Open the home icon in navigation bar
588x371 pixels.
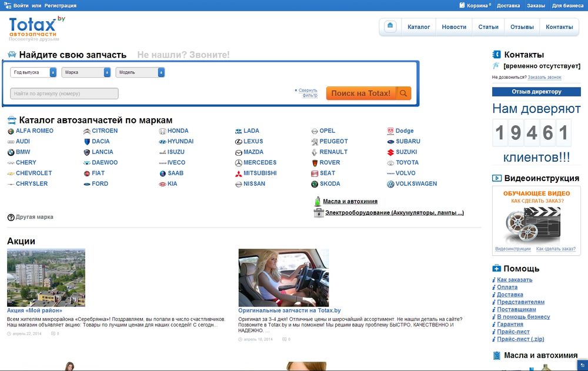coord(390,26)
